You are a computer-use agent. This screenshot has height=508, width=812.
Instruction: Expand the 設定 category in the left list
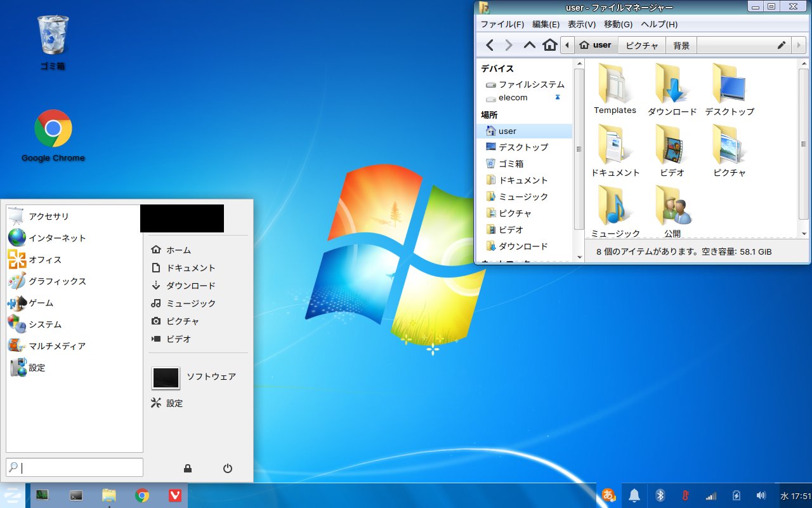click(x=75, y=368)
